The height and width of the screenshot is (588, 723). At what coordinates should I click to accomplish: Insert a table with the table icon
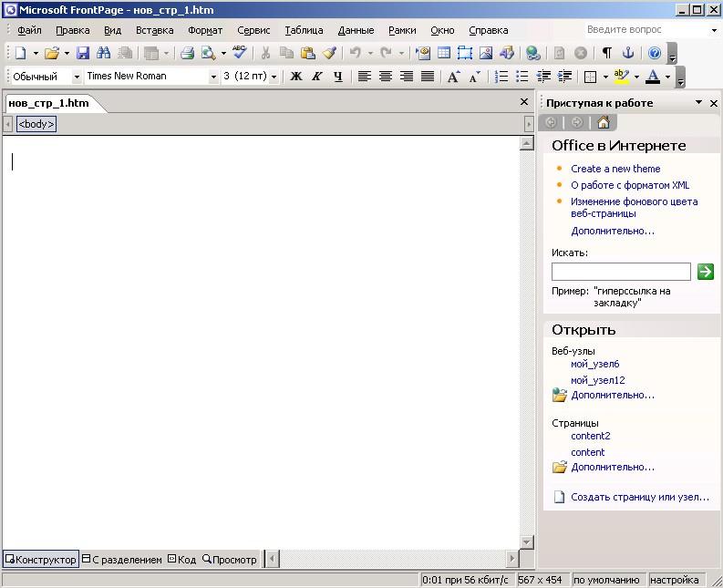point(444,53)
